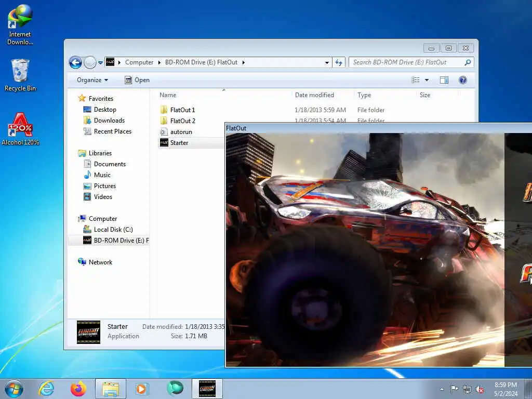Click the Starter thumbnail in details pane
Image resolution: width=532 pixels, height=399 pixels.
(x=88, y=332)
